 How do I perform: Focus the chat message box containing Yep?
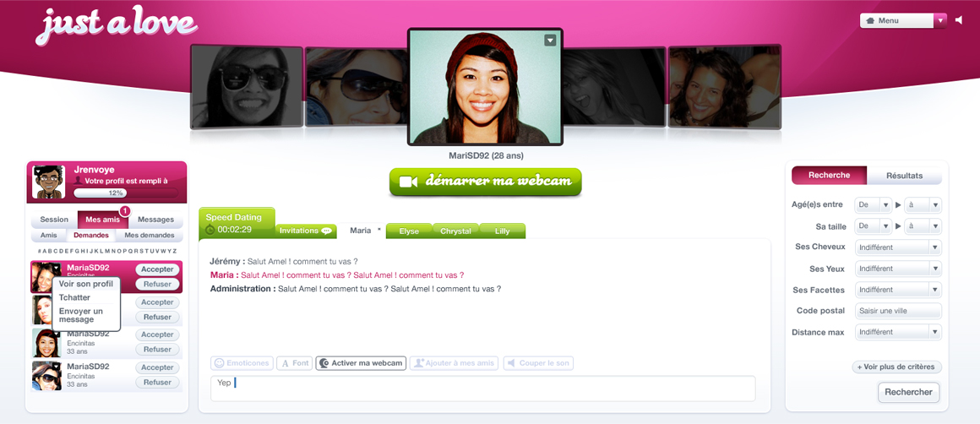pyautogui.click(x=482, y=389)
